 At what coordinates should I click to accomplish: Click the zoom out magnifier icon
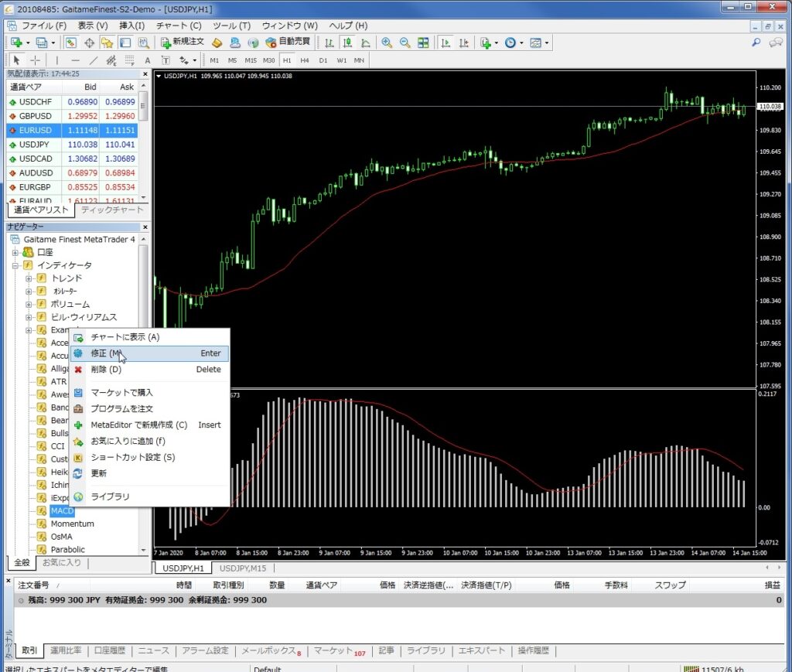tap(405, 43)
